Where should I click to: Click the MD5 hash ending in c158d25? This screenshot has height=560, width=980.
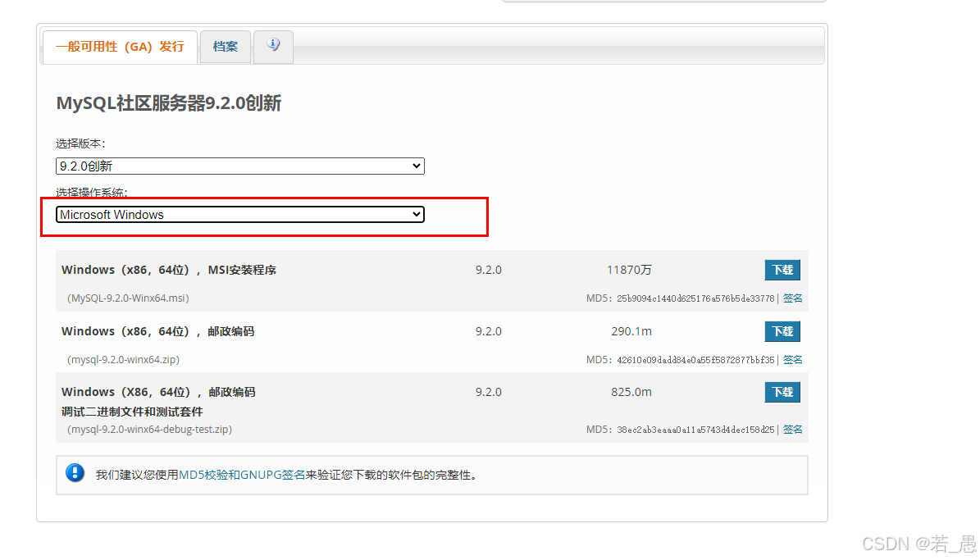695,430
